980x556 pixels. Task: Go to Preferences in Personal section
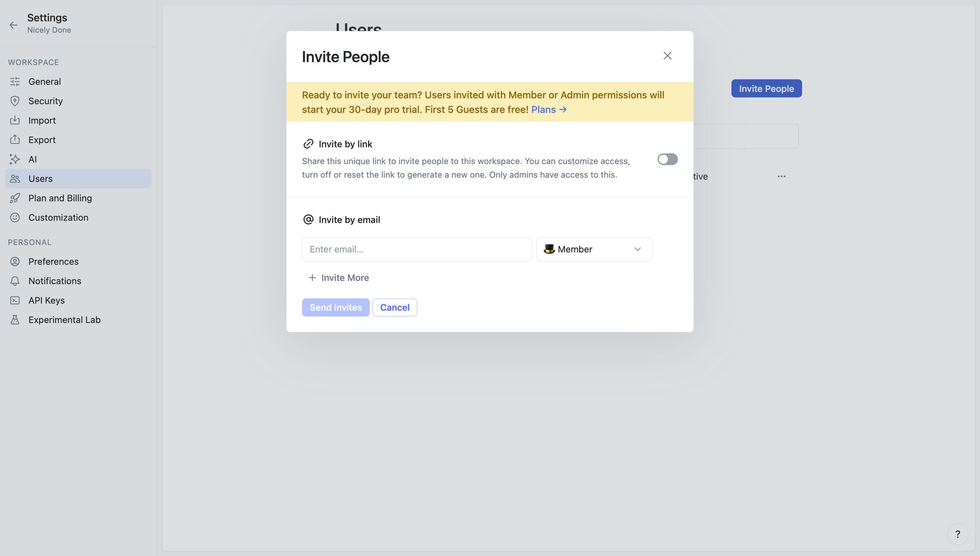pyautogui.click(x=53, y=261)
